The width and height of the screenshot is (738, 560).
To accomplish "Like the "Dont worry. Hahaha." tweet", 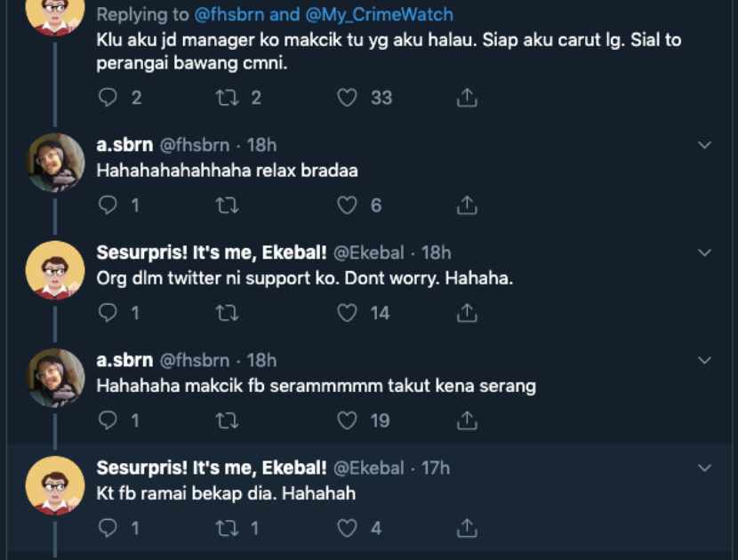I will click(x=347, y=313).
